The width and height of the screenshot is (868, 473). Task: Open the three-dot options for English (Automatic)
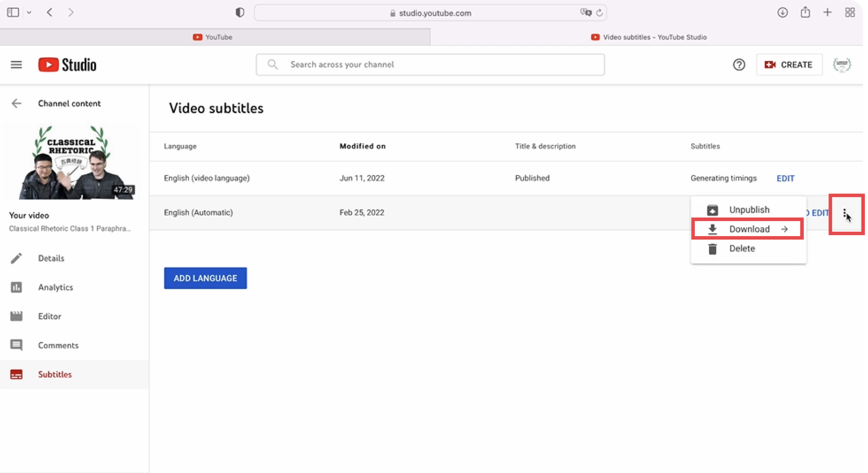pos(845,213)
